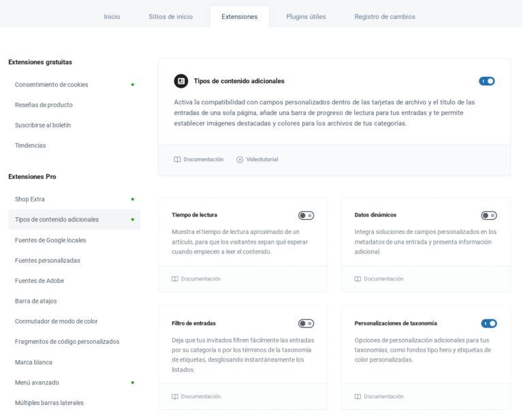Click the Tipos de contenido adicionales header icon
523x420 pixels.
click(181, 81)
